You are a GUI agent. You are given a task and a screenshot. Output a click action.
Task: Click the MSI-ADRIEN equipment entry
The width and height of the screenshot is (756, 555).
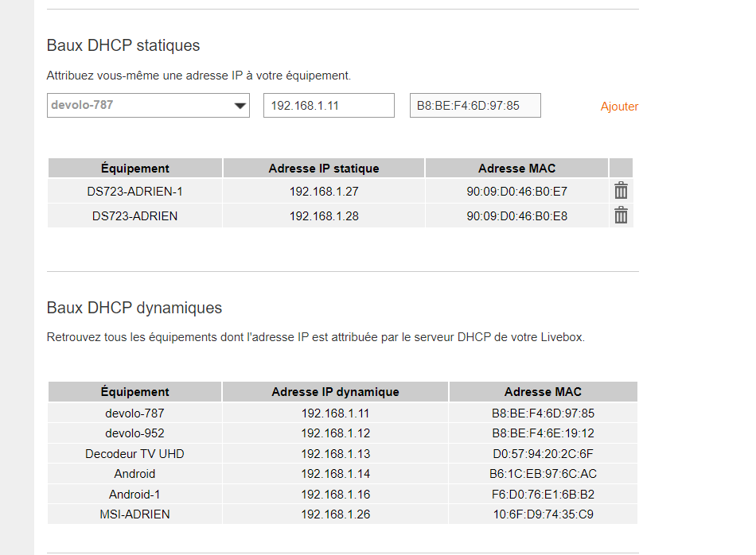coord(135,514)
